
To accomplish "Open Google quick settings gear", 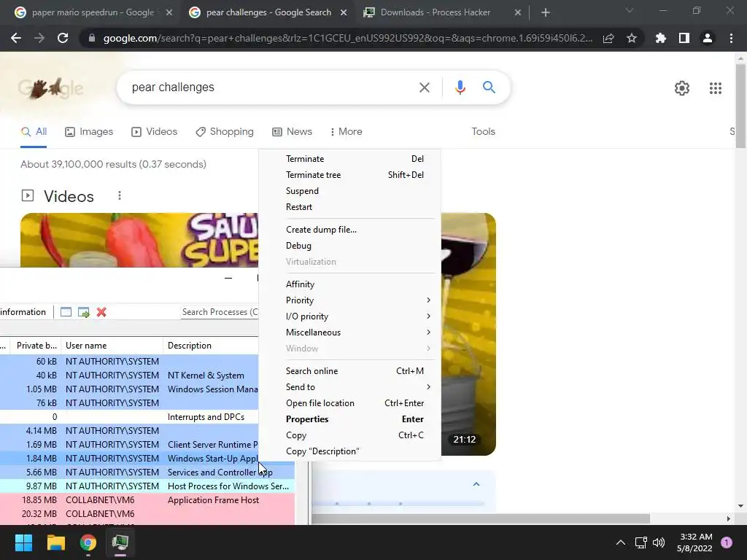I will (x=682, y=88).
